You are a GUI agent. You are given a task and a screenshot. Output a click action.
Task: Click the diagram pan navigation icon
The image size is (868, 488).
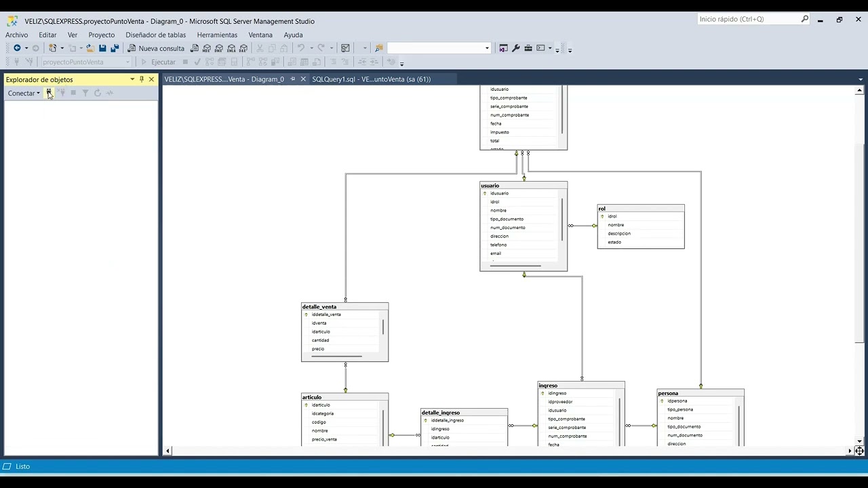(x=860, y=451)
